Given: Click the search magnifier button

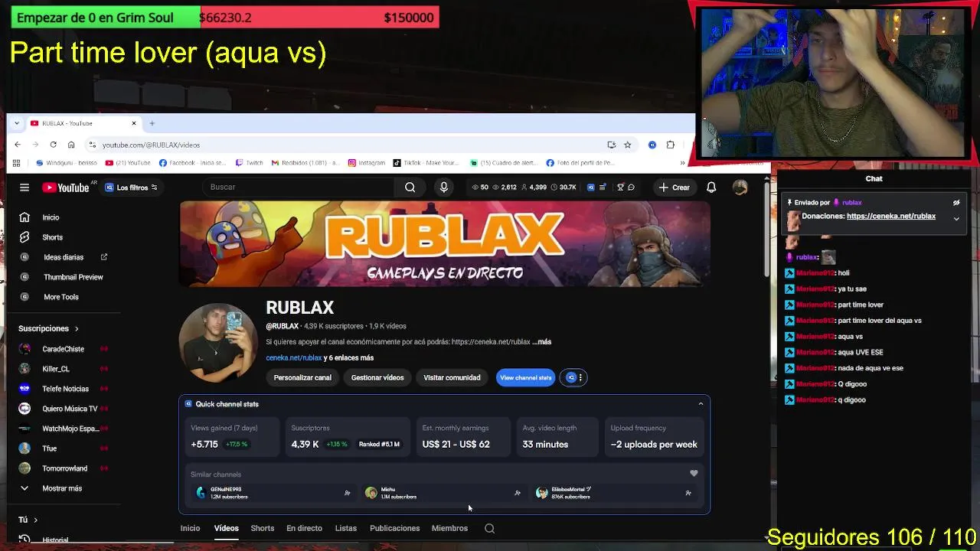Looking at the screenshot, I should (x=410, y=187).
